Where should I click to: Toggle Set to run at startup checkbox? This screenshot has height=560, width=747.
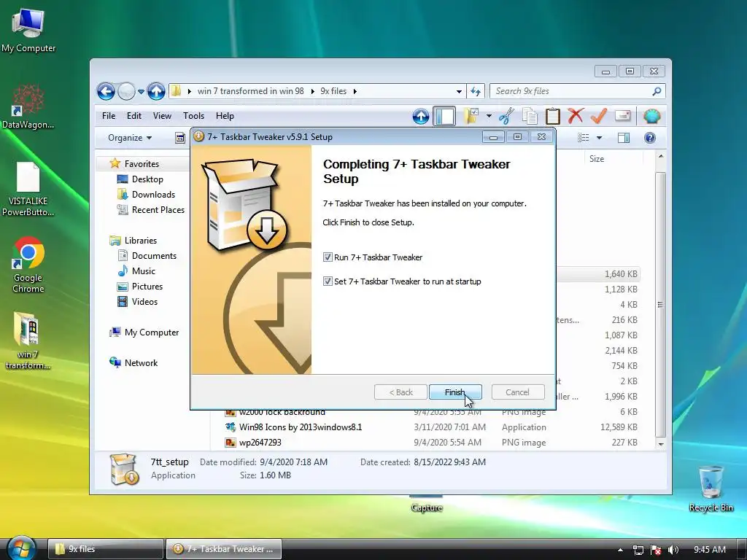(328, 281)
